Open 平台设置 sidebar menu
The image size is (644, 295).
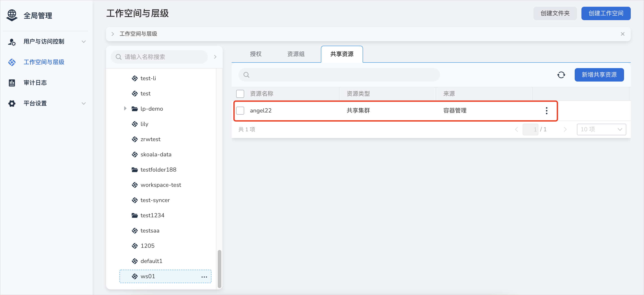tap(35, 103)
